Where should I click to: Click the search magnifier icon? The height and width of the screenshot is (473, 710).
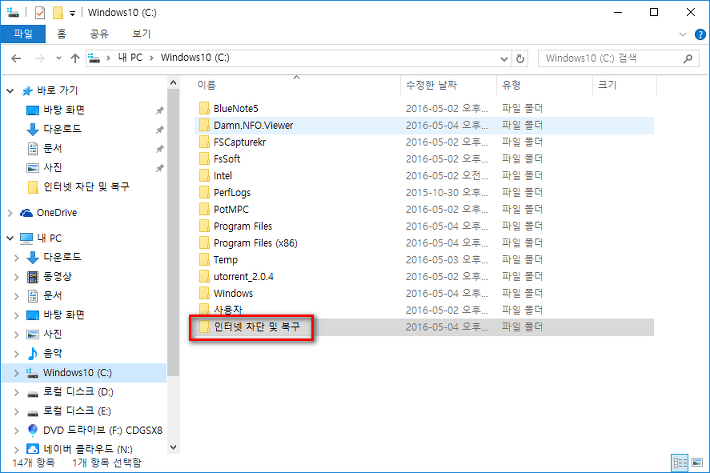click(688, 58)
